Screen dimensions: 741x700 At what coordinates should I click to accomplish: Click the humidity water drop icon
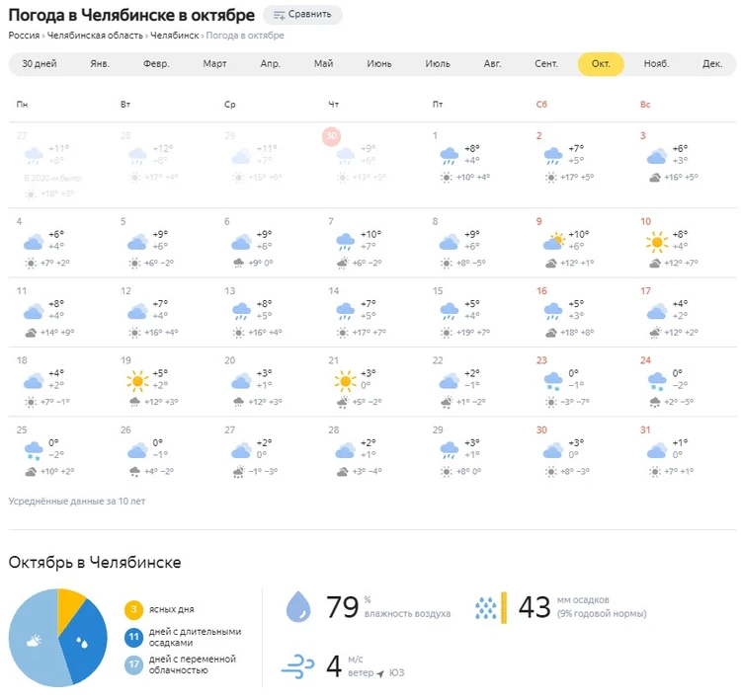click(x=298, y=607)
